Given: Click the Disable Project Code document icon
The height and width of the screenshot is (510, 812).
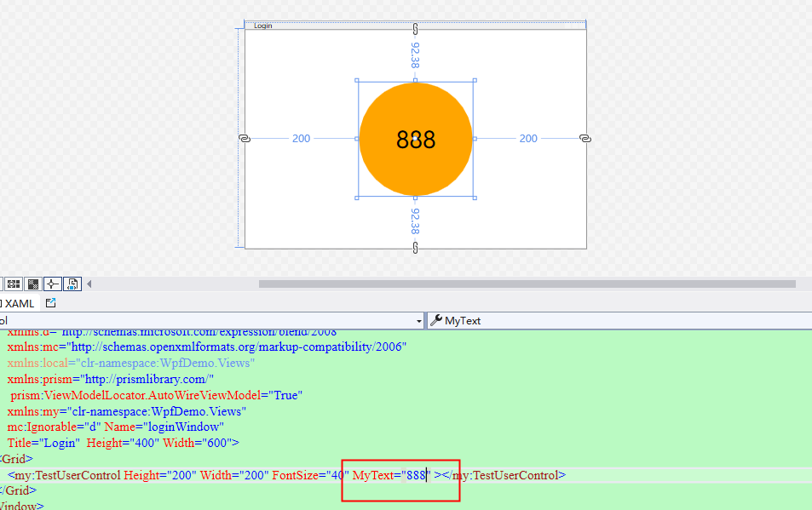Looking at the screenshot, I should [72, 284].
